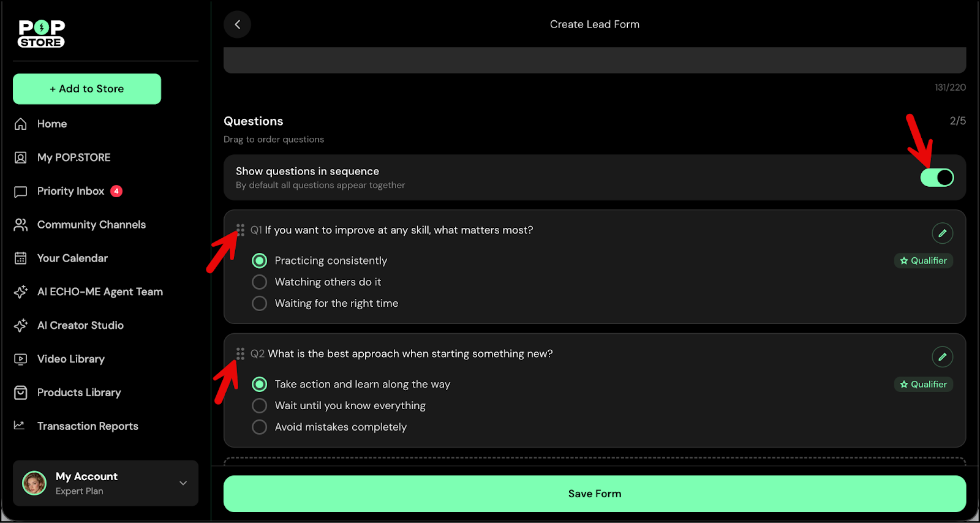Viewport: 980px width, 523px height.
Task: Expand the My Account dropdown chevron
Action: tap(183, 483)
